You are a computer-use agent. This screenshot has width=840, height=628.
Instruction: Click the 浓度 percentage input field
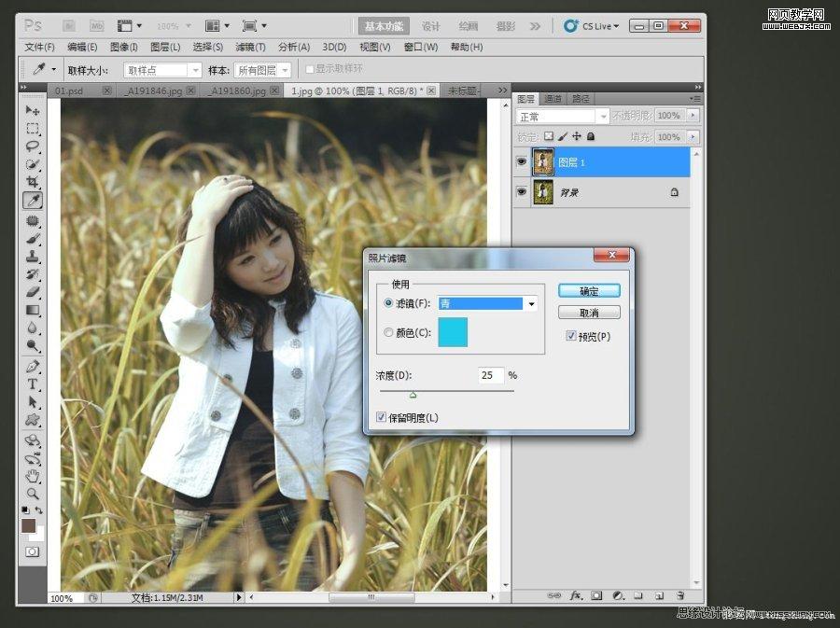click(491, 375)
